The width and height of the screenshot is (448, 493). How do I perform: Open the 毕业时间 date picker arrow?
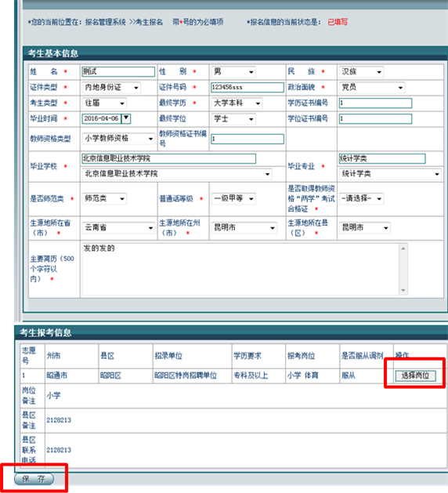tap(126, 118)
